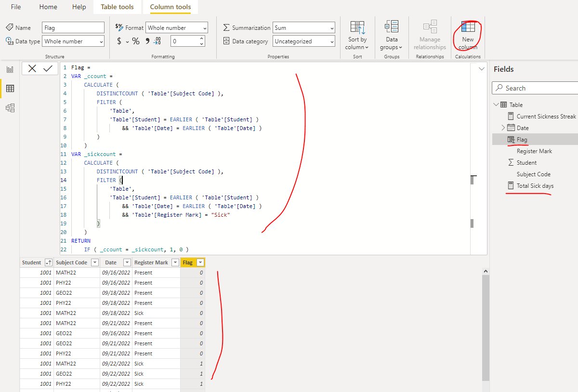Viewport: 578px width, 392px height.
Task: Commit formula with checkmark icon
Action: (x=48, y=69)
